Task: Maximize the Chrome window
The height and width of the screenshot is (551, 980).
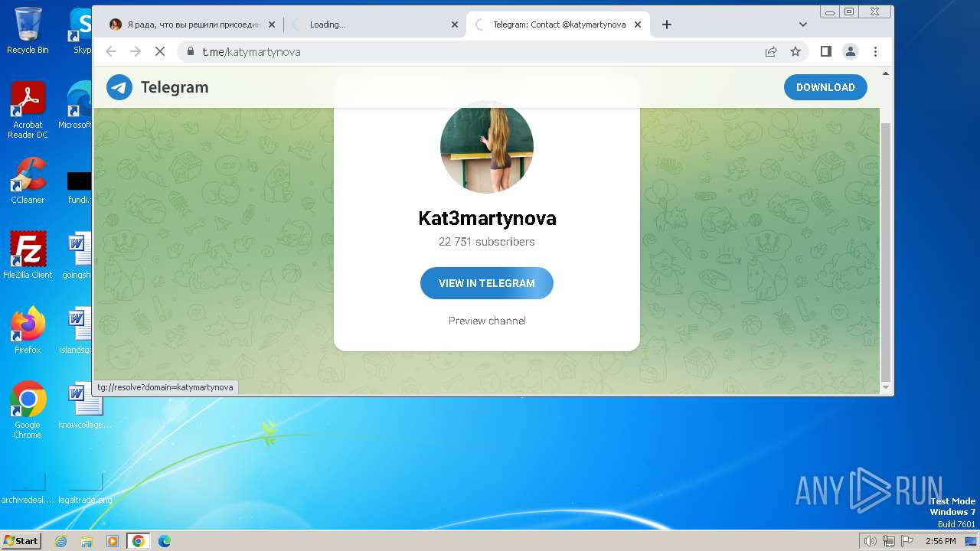Action: 849,11
